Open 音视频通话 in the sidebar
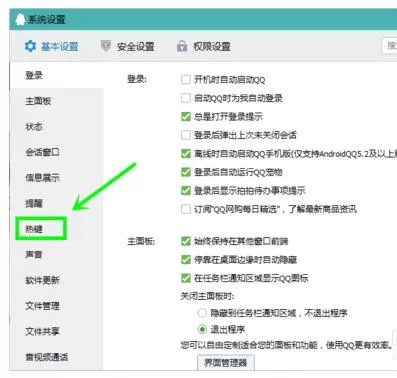397x378 pixels. click(x=47, y=357)
